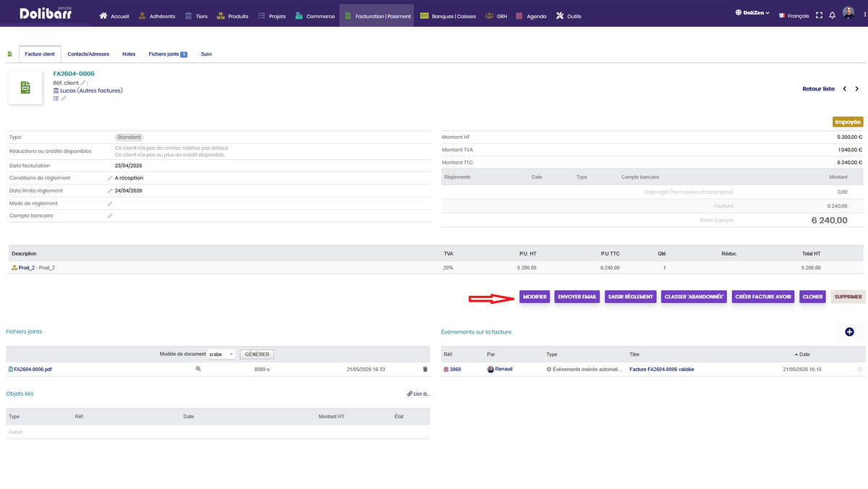Image resolution: width=868 pixels, height=489 pixels.
Task: Edit Mode de règlement with pencil
Action: click(x=110, y=203)
